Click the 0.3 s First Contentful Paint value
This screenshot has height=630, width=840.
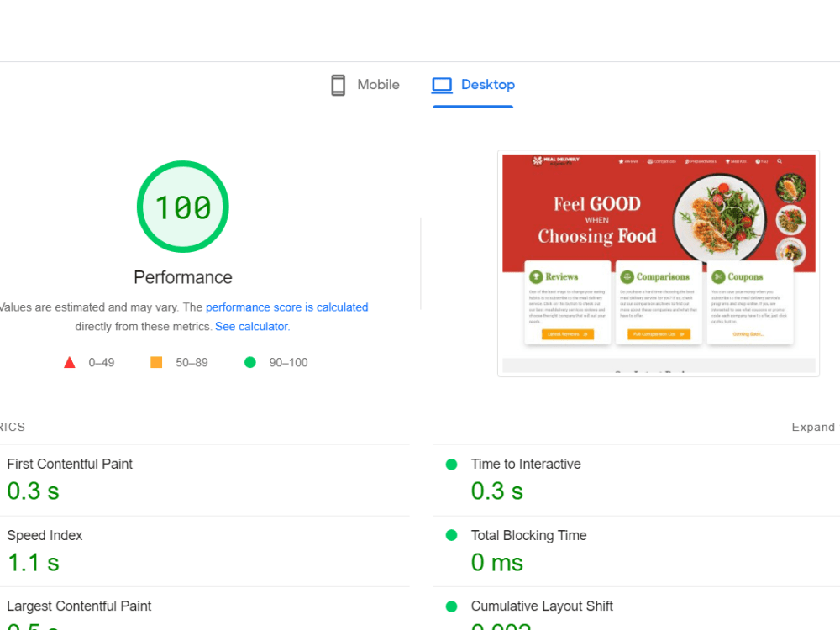point(34,491)
